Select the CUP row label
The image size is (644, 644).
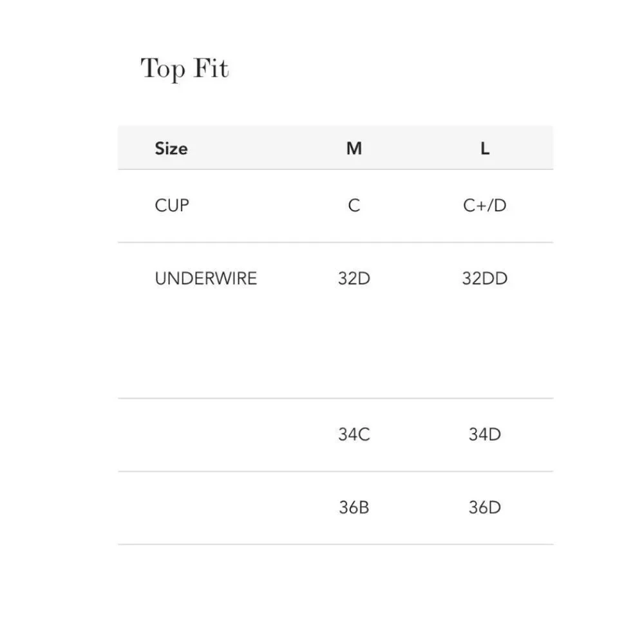(x=172, y=205)
